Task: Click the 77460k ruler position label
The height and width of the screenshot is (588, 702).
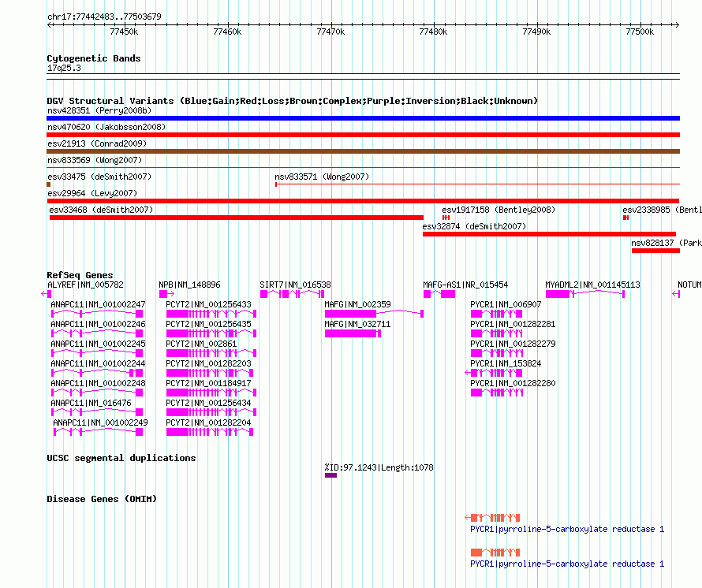Action: [x=227, y=32]
